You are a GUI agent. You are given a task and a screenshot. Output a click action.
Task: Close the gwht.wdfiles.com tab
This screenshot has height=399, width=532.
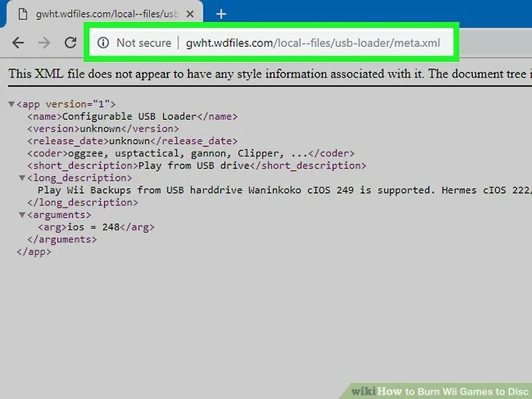point(190,14)
